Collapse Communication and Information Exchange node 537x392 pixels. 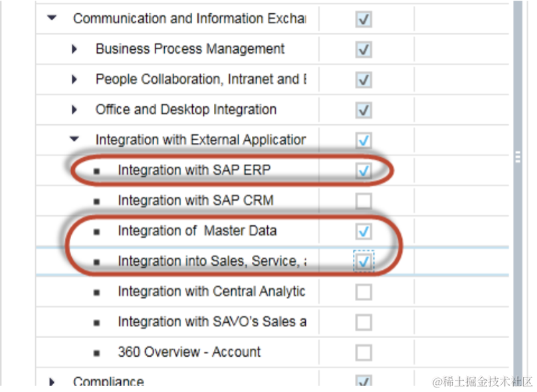click(52, 17)
